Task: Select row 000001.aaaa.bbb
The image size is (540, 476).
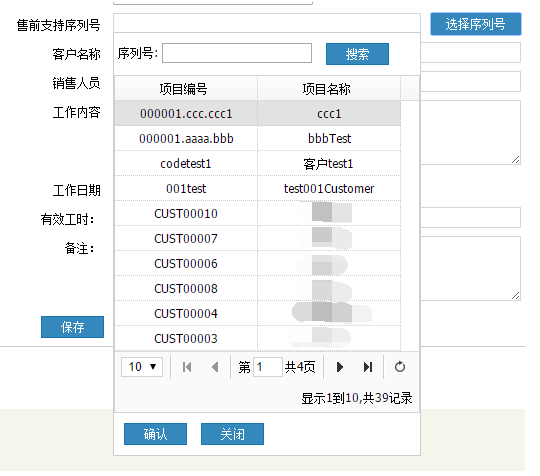Action: pos(258,138)
